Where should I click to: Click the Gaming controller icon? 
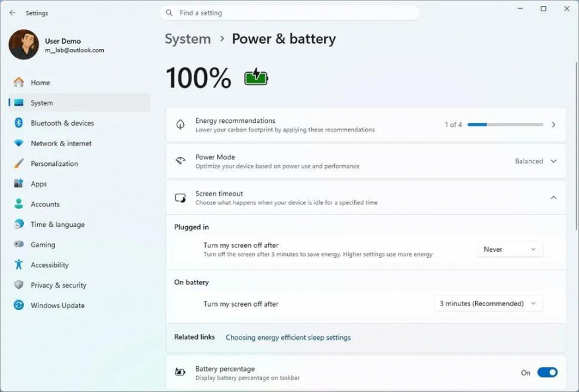click(x=19, y=244)
